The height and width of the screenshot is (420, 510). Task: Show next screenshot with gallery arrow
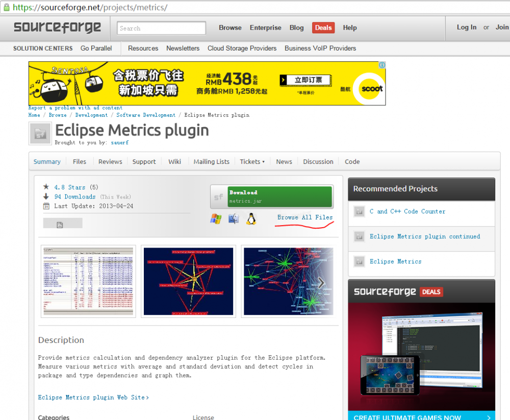321,283
